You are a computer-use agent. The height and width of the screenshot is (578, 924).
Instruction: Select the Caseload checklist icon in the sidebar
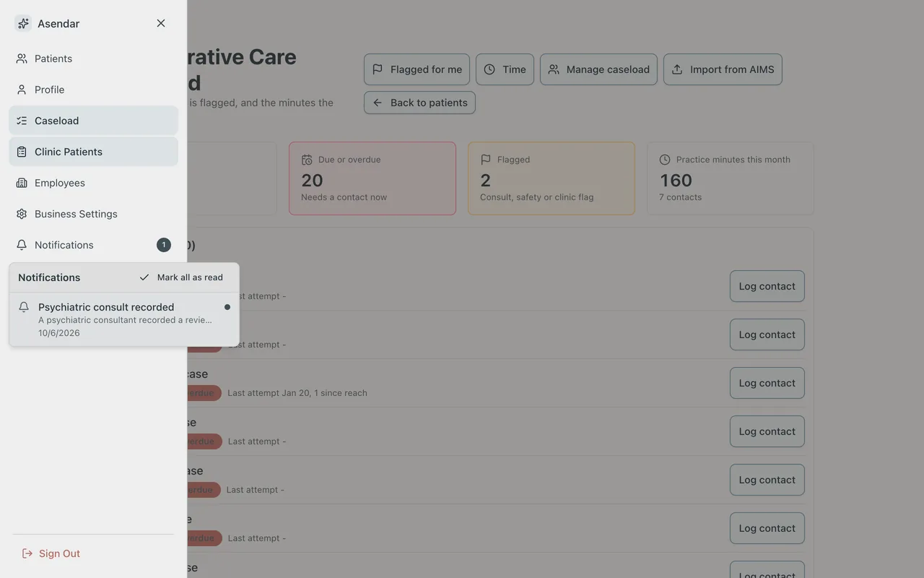pos(22,121)
